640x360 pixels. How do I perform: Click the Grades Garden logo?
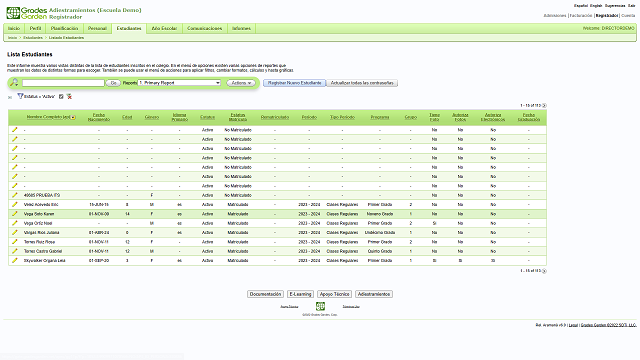coord(27,13)
